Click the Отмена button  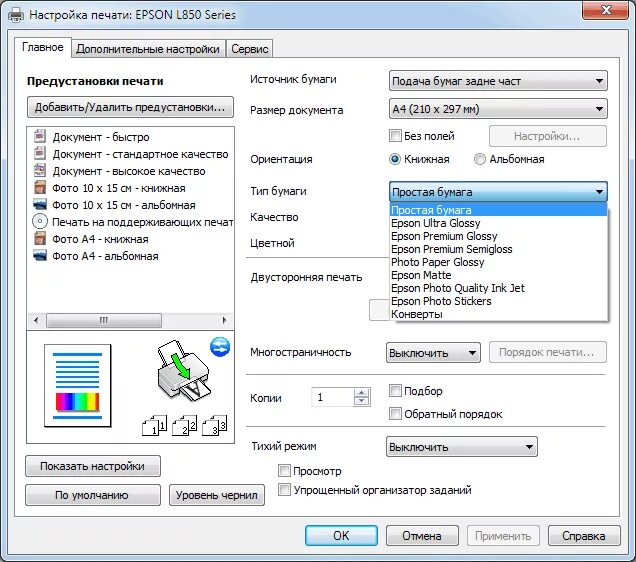point(422,536)
